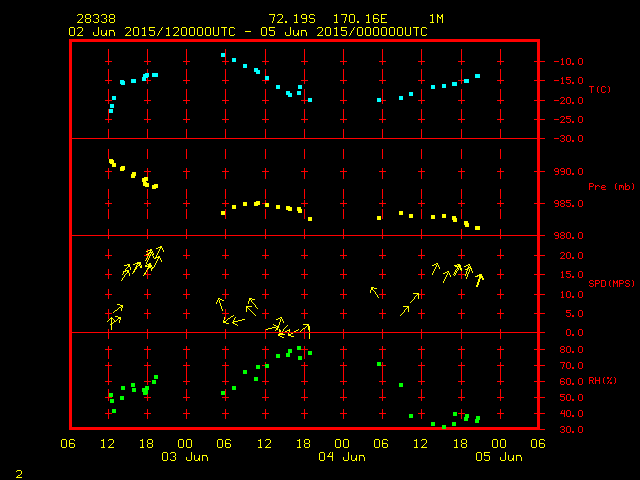Image resolution: width=640 pixels, height=480 pixels.
Task: Click the 05 Jun date label
Action: pos(497,457)
